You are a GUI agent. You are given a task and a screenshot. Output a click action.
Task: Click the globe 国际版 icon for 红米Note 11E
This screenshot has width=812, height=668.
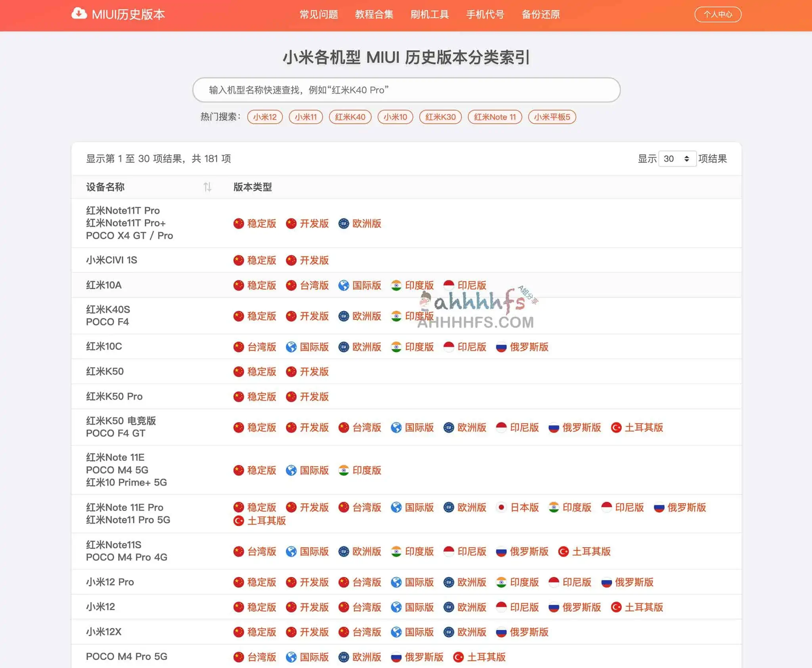(293, 471)
